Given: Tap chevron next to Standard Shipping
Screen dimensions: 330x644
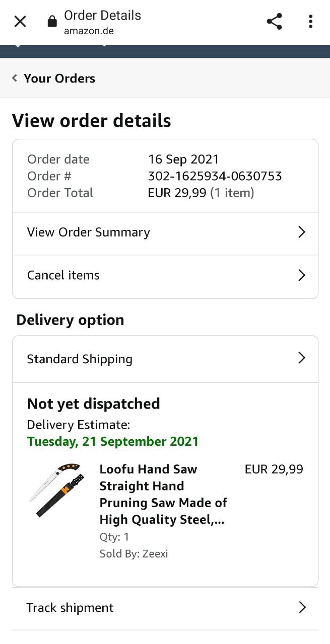Looking at the screenshot, I should click(302, 358).
